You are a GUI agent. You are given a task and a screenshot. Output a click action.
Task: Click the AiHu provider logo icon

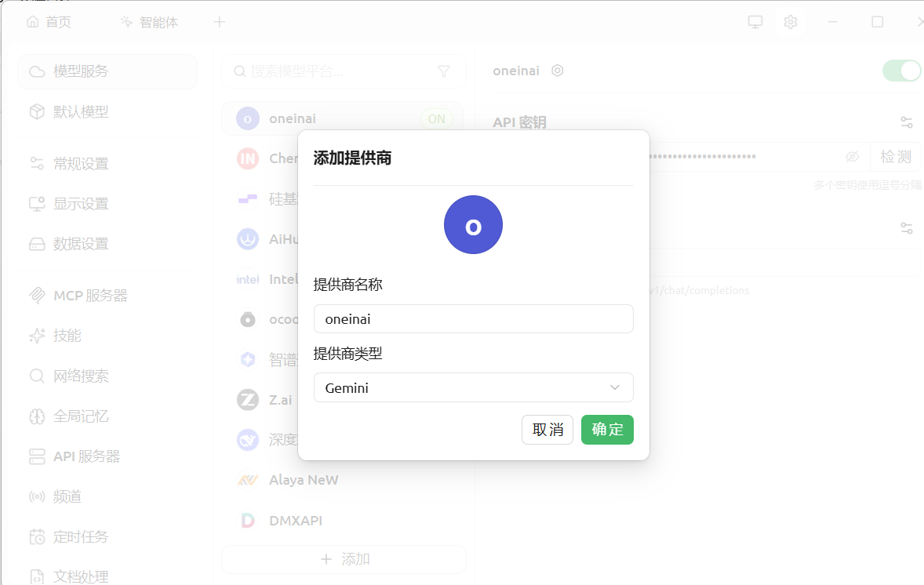[248, 239]
